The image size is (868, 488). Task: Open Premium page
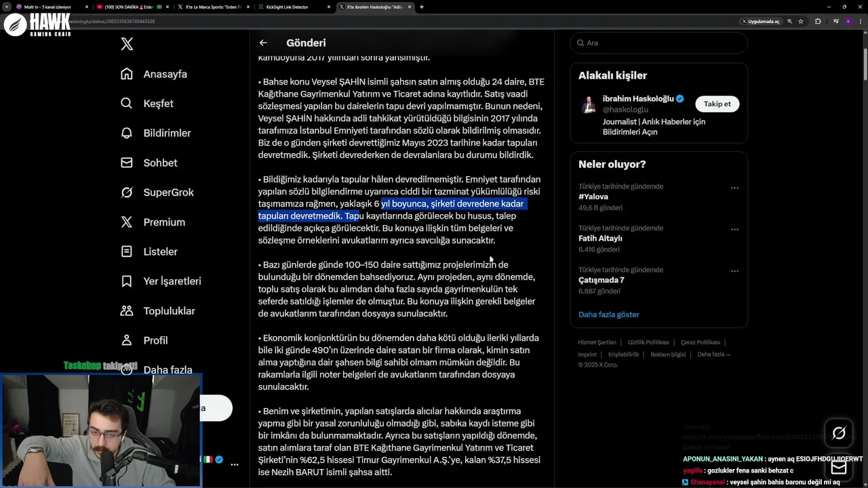tap(153, 222)
